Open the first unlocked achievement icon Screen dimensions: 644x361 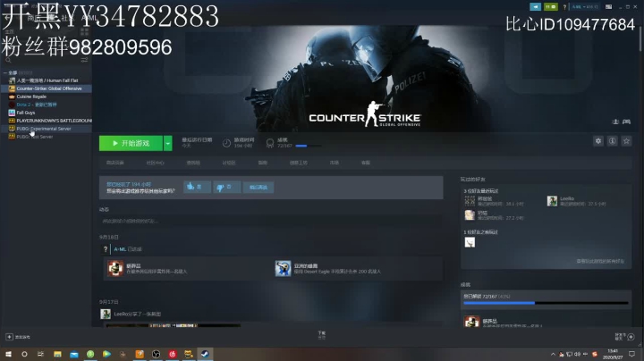115,268
